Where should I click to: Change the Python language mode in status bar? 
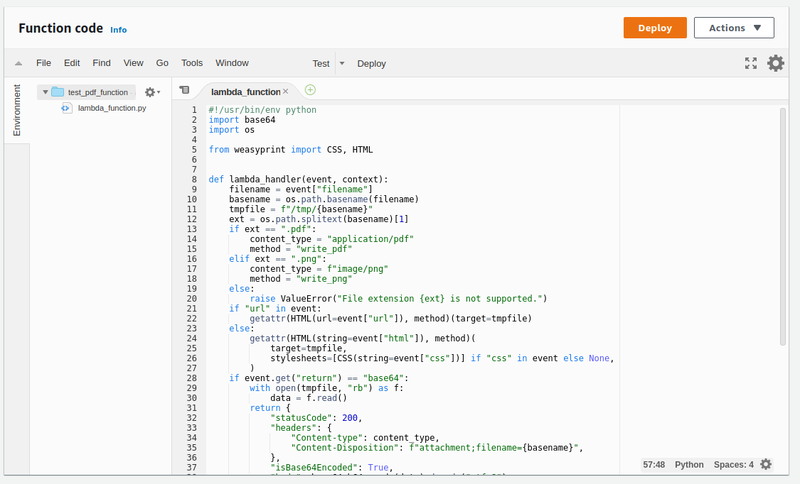click(x=689, y=464)
